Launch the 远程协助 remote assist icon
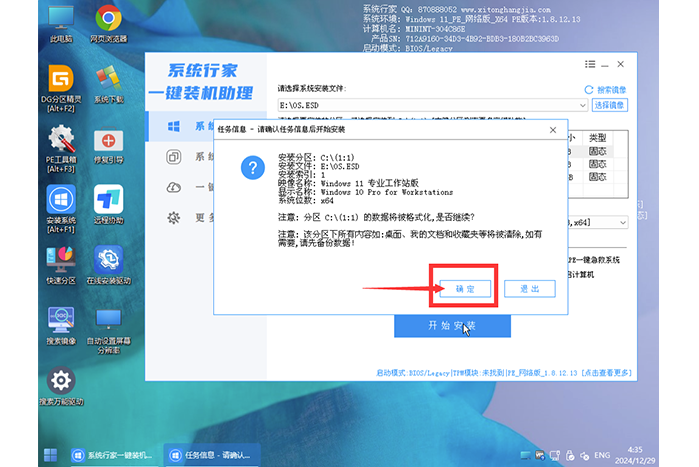Viewport: 699px width, 467px height. click(108, 205)
